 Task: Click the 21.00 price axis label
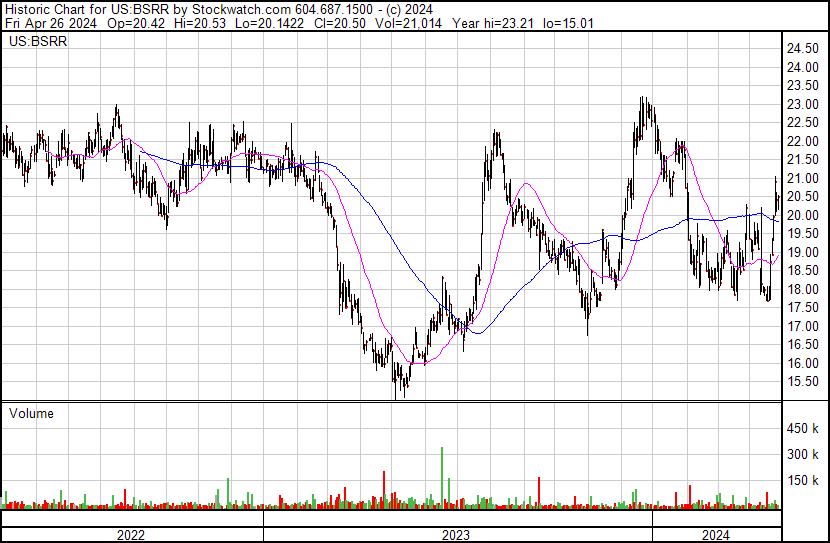click(802, 178)
